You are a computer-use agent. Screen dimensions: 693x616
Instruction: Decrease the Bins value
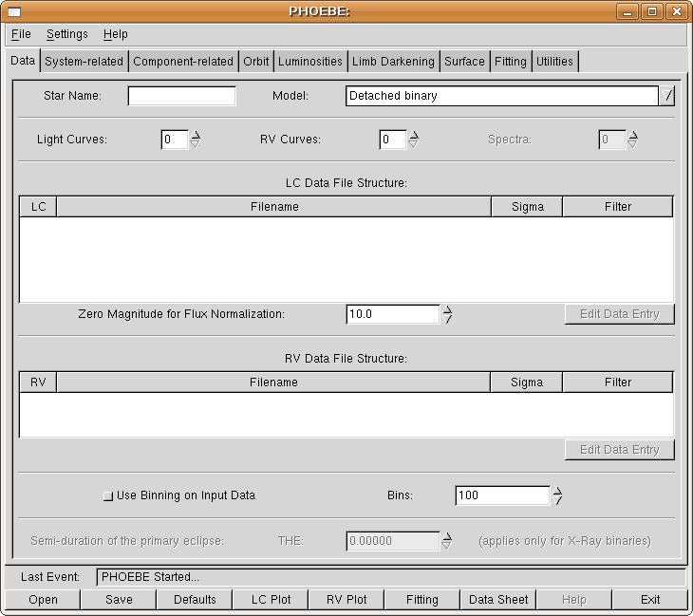pyautogui.click(x=557, y=500)
